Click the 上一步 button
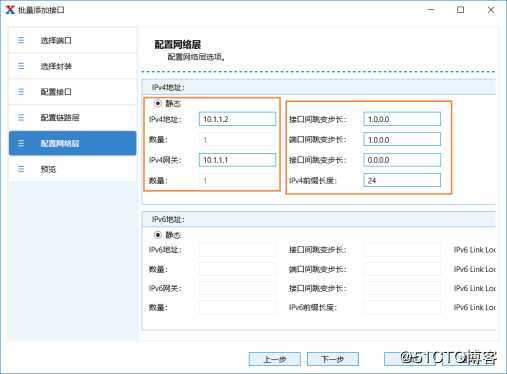The image size is (507, 374). coord(275,359)
